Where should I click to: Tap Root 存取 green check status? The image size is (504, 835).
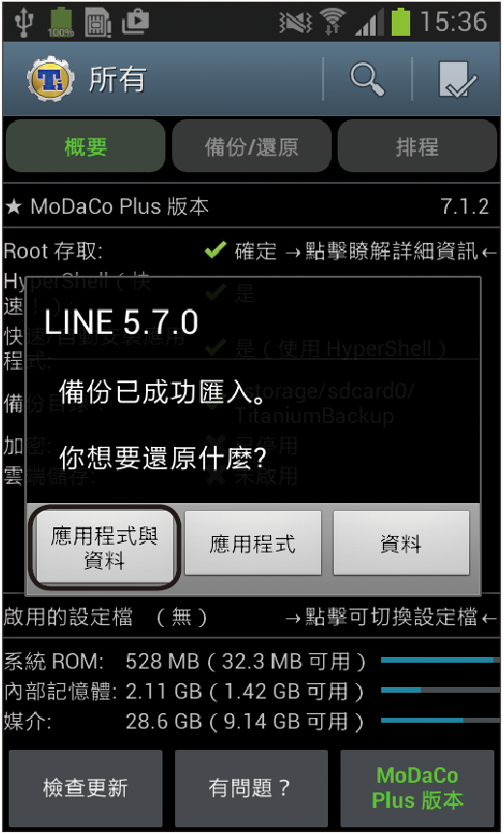[216, 250]
